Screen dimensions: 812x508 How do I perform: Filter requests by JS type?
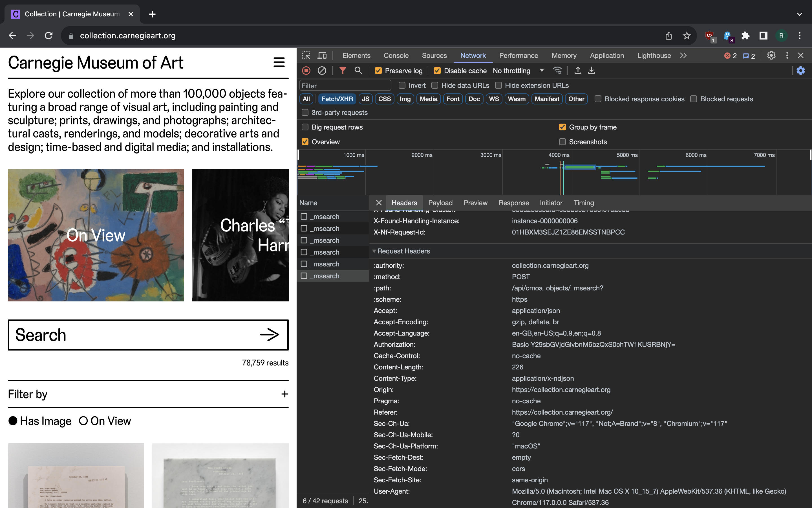click(365, 99)
